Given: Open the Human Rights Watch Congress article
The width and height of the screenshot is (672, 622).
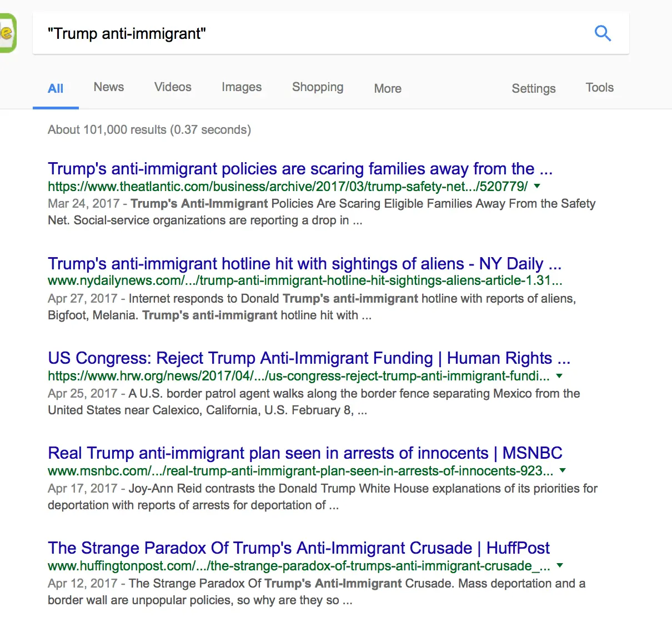Looking at the screenshot, I should (309, 358).
